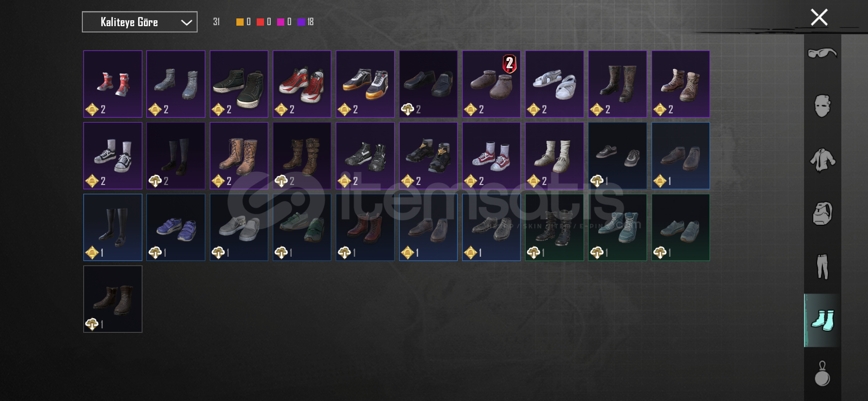
Task: Select the face mask category icon
Action: [822, 106]
